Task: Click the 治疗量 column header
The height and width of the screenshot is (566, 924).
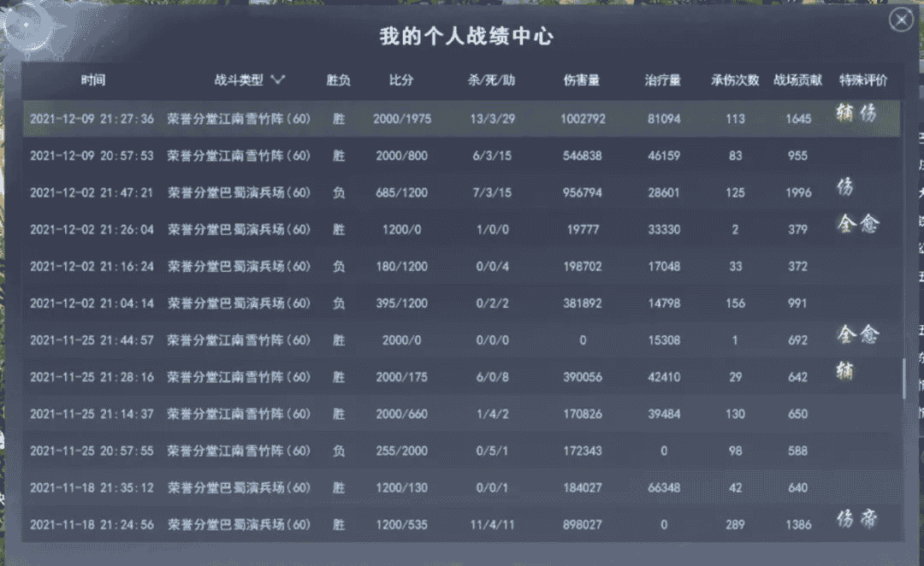Action: click(665, 81)
